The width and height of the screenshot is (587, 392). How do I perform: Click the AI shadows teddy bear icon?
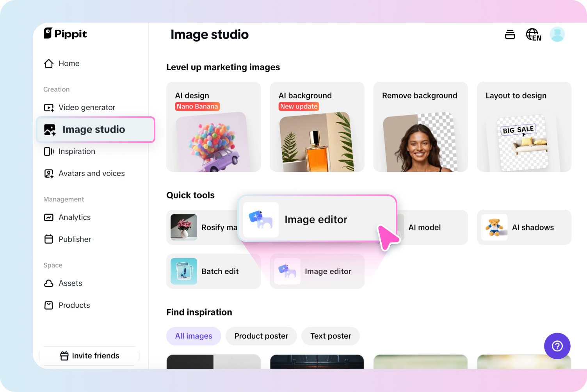(x=495, y=227)
